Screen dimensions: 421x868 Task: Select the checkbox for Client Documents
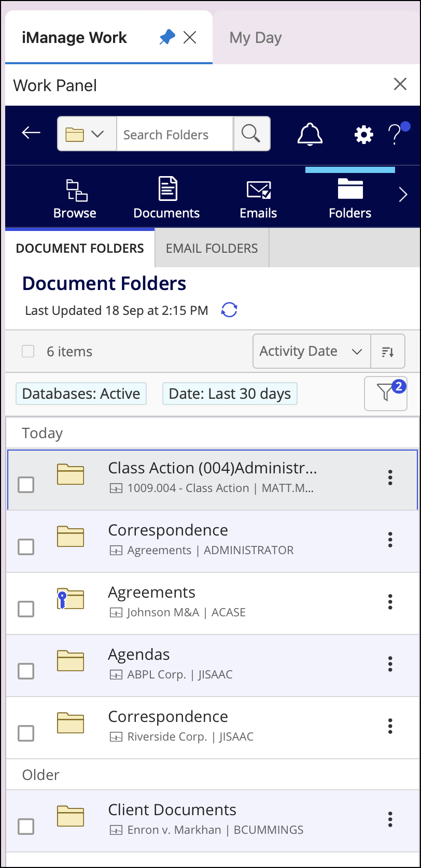pyautogui.click(x=26, y=827)
